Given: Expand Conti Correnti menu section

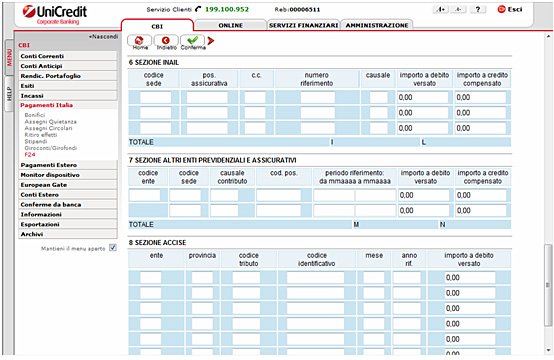Looking at the screenshot, I should point(68,56).
